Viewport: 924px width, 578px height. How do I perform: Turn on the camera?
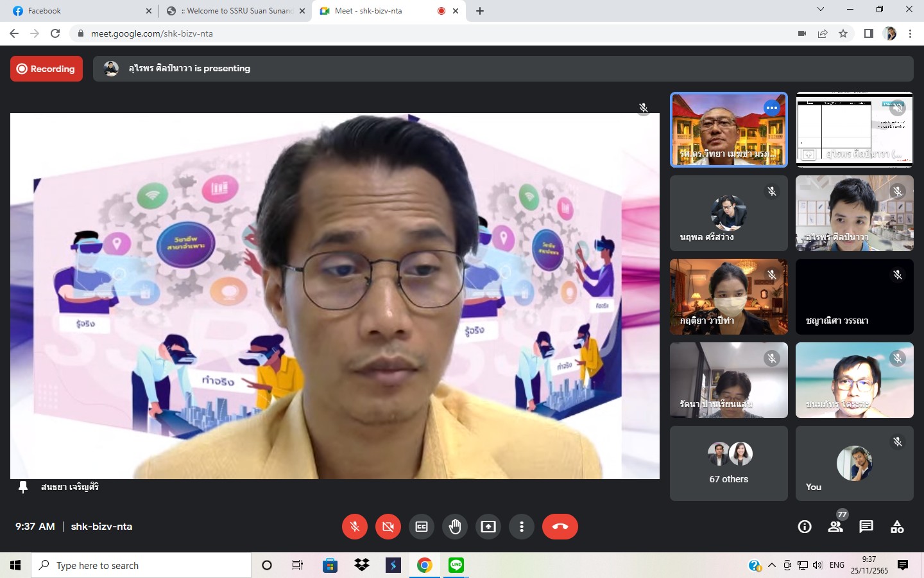[x=388, y=527]
